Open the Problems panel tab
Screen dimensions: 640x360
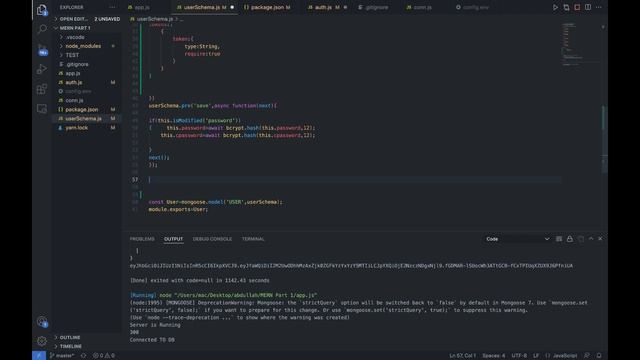[x=142, y=239]
